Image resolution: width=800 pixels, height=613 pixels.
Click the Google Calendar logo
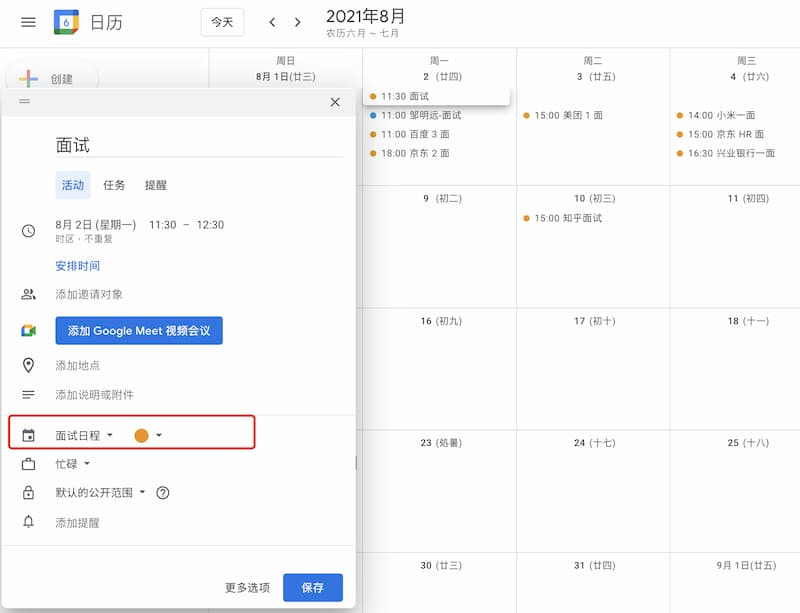click(66, 22)
